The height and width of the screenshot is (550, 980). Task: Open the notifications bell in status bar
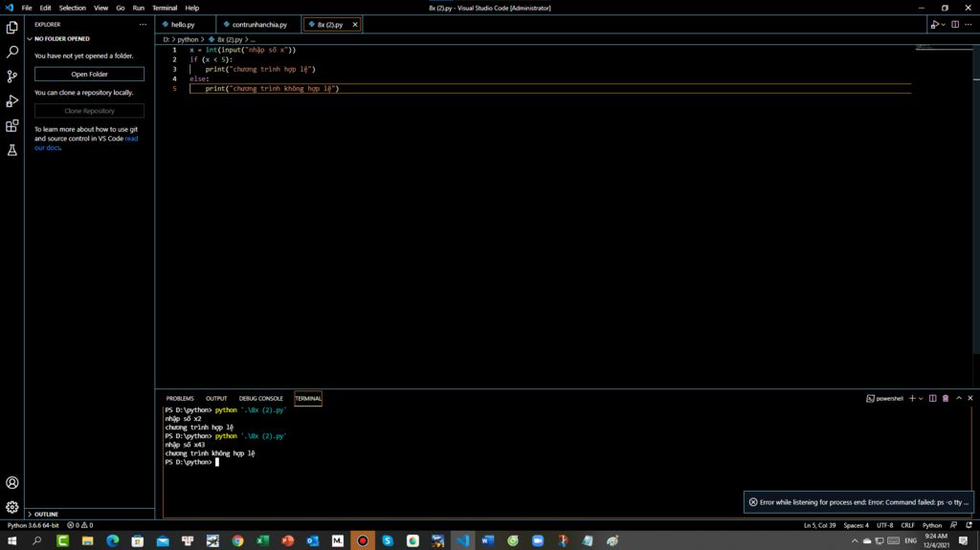pos(969,525)
